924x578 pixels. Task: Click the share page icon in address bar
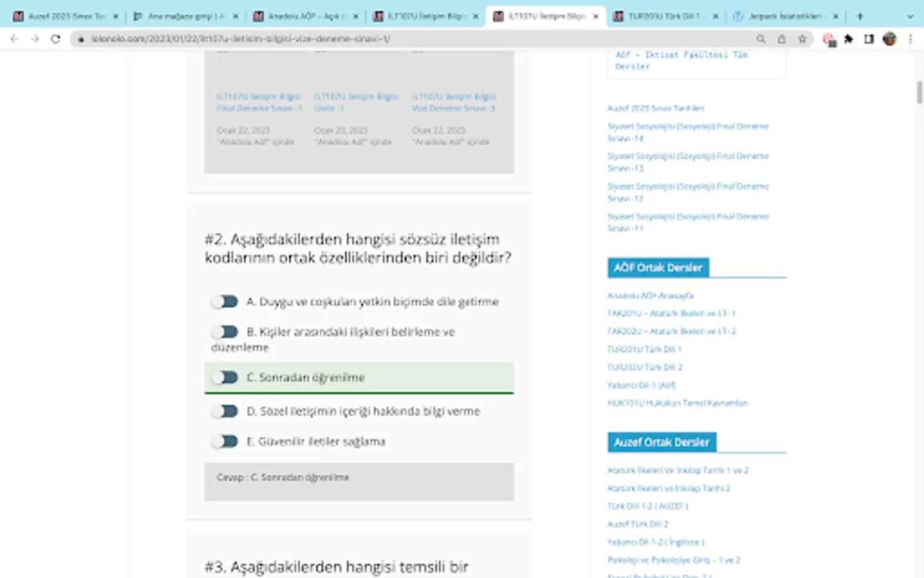pos(782,39)
